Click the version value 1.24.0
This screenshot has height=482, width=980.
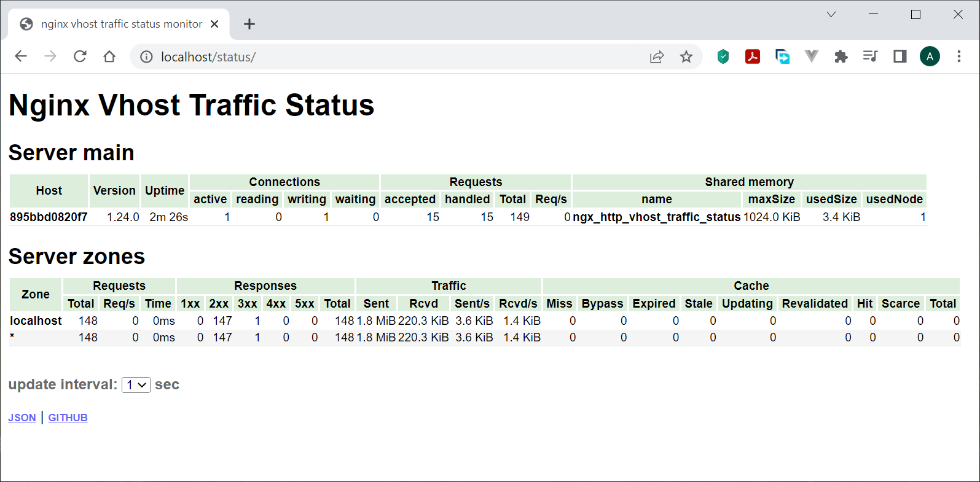[x=123, y=217]
